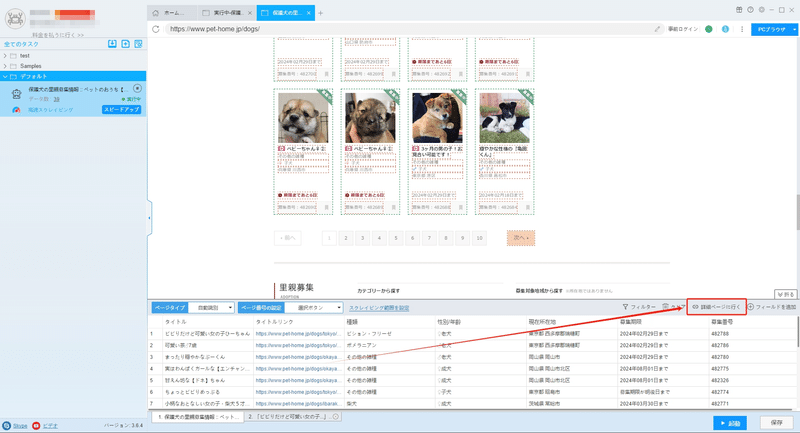Click the red video icon in status bar
This screenshot has width=800, height=433.
click(x=36, y=425)
